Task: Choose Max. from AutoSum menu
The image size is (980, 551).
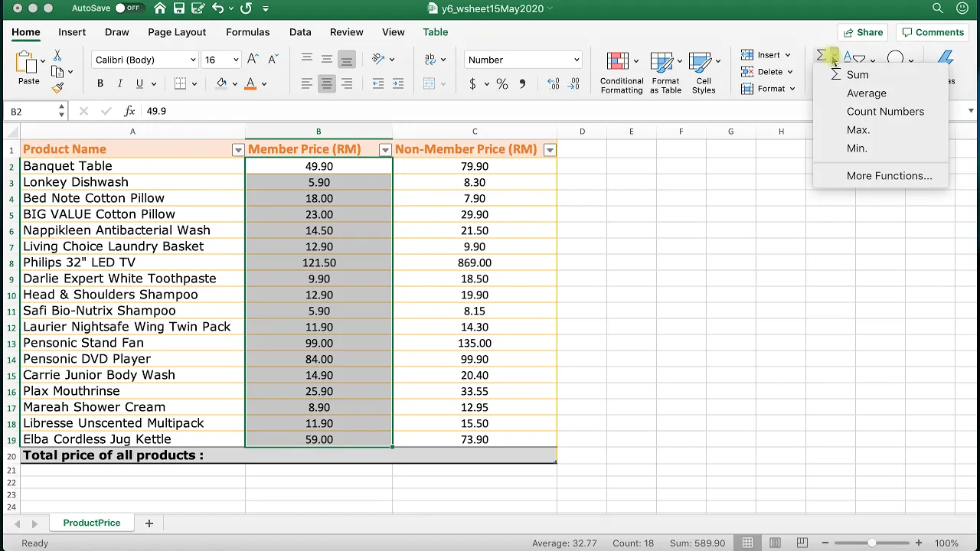Action: pyautogui.click(x=880, y=130)
